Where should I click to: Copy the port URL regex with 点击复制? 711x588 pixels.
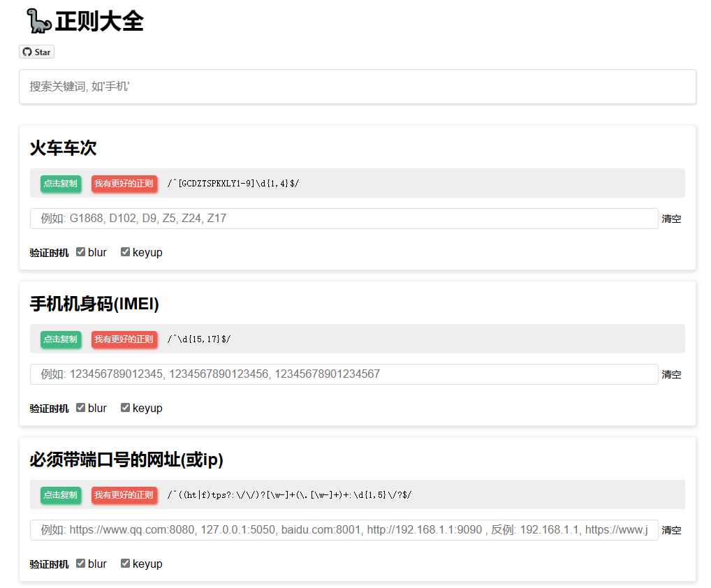click(x=61, y=495)
